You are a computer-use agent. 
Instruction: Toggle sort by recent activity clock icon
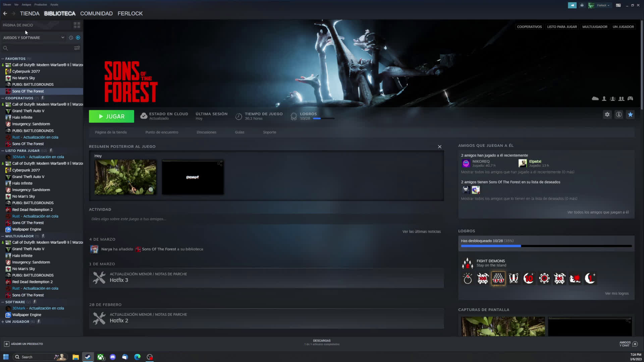(x=71, y=38)
